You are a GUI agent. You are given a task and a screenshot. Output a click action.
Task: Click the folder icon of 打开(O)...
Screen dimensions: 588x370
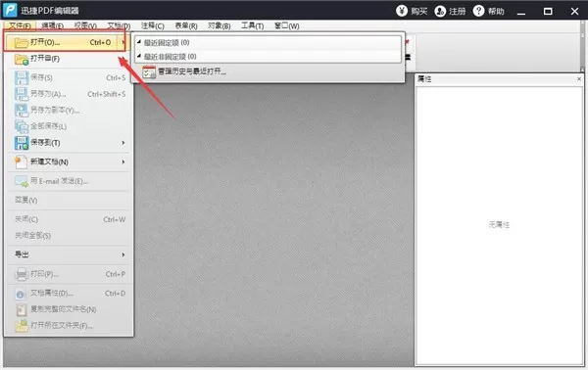pyautogui.click(x=21, y=42)
